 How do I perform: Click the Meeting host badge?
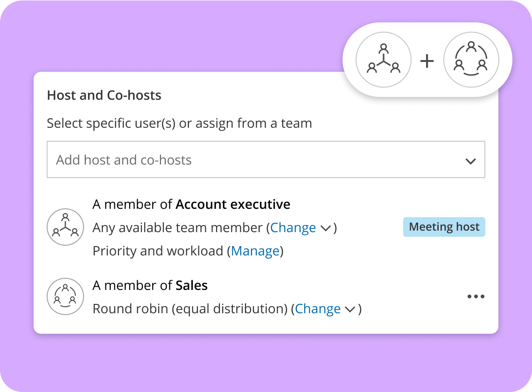[444, 227]
